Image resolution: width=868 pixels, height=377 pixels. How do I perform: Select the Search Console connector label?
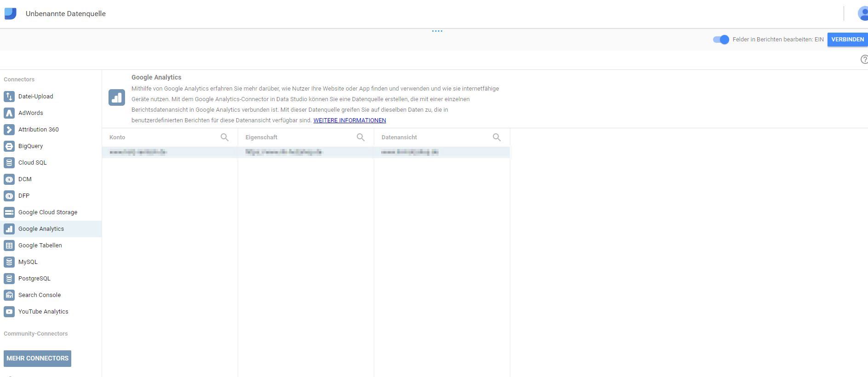[x=40, y=295]
